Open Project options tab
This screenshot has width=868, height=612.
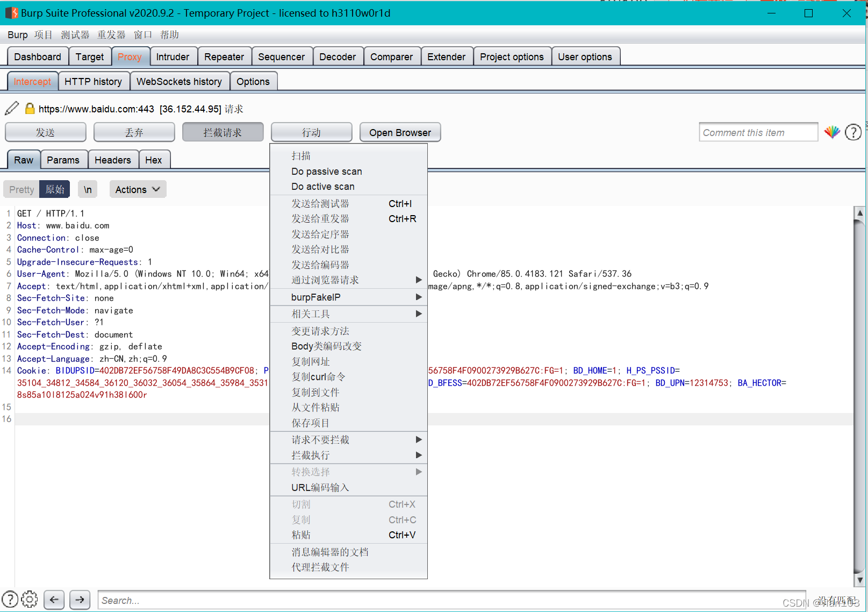point(512,56)
